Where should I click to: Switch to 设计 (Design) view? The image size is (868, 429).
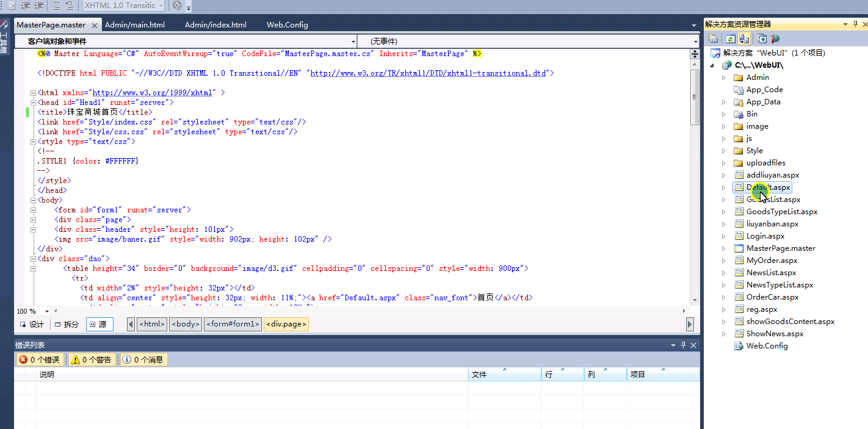pyautogui.click(x=32, y=325)
